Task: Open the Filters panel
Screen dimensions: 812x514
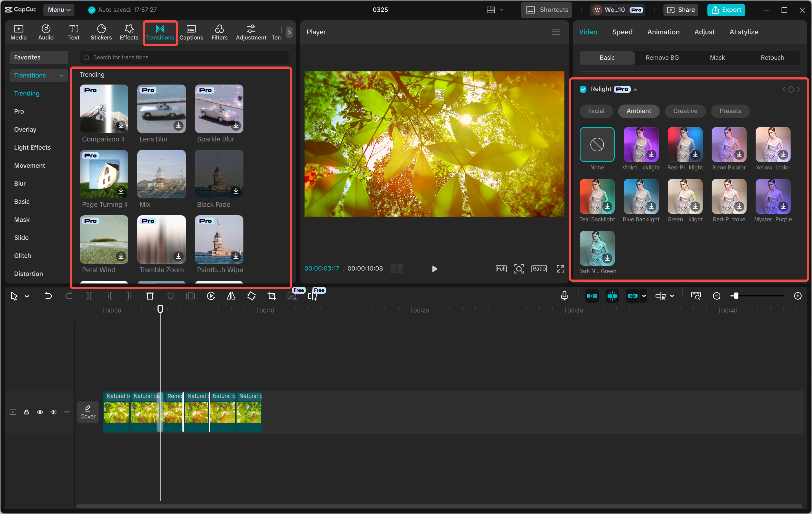Action: coord(219,32)
